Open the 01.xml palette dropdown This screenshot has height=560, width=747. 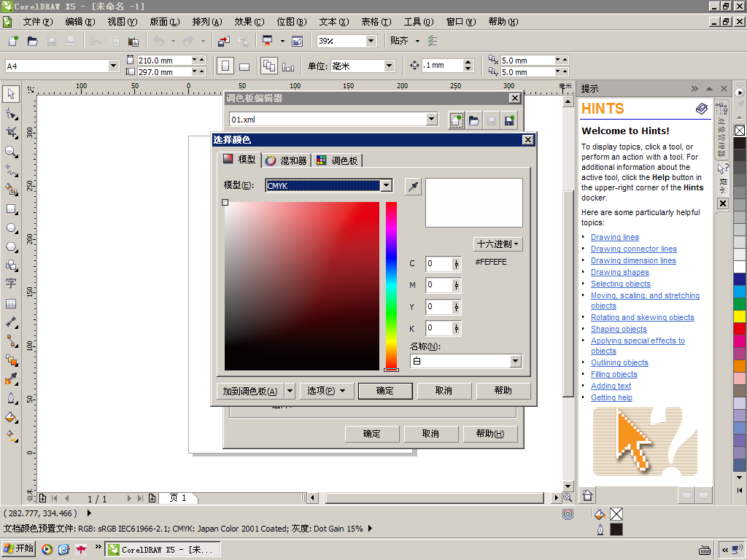(x=432, y=119)
